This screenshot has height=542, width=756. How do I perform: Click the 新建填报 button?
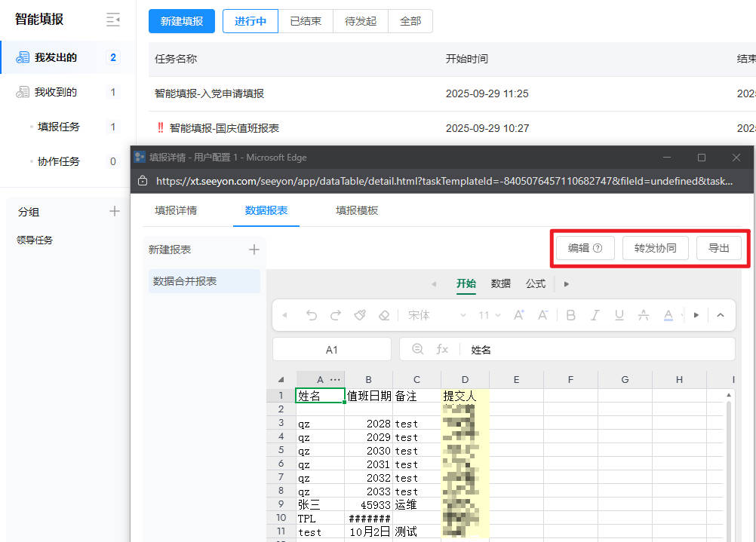point(182,21)
